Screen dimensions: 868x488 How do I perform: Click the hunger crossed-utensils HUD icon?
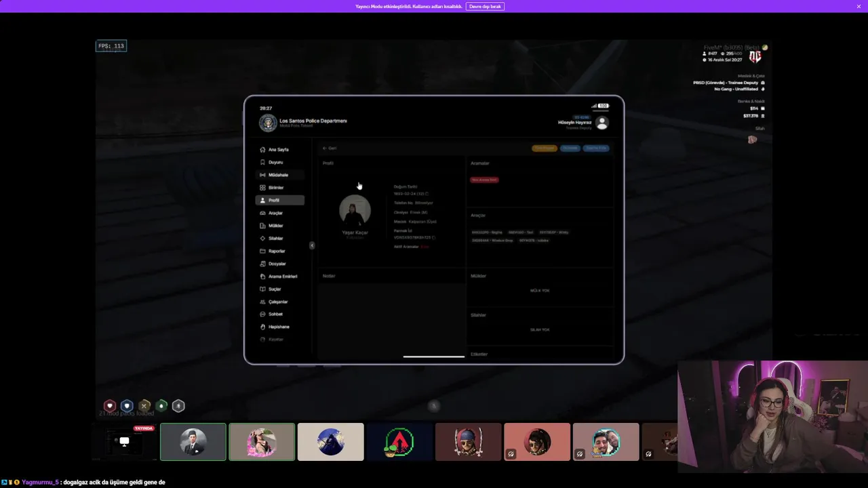(144, 406)
